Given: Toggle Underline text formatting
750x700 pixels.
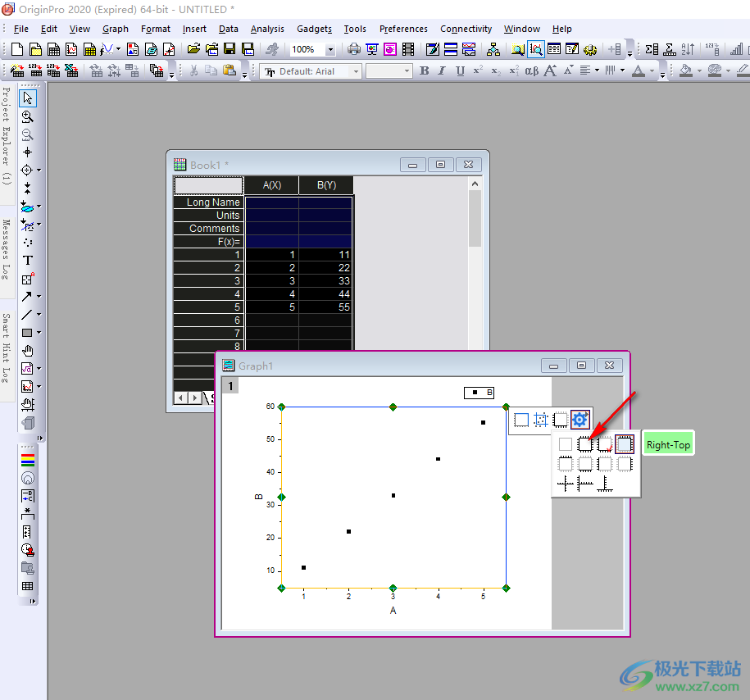Looking at the screenshot, I should point(460,71).
